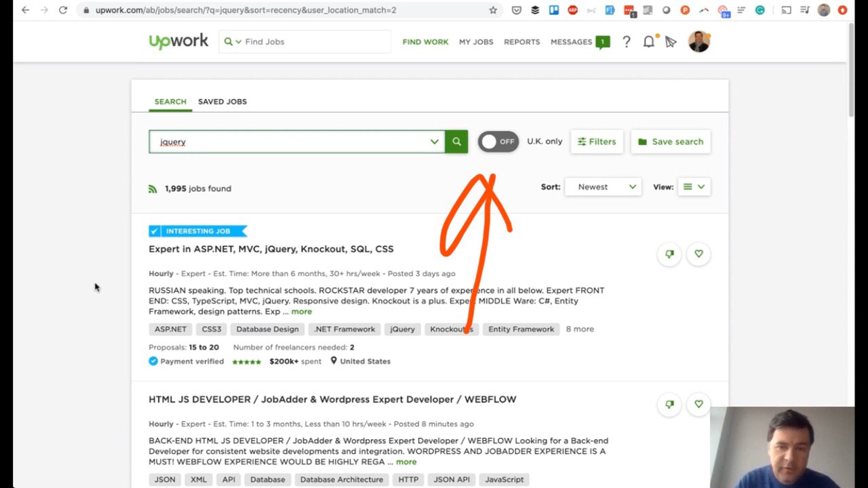Viewport: 868px width, 488px height.
Task: Click the cast icon in browser toolbar
Action: (x=786, y=10)
